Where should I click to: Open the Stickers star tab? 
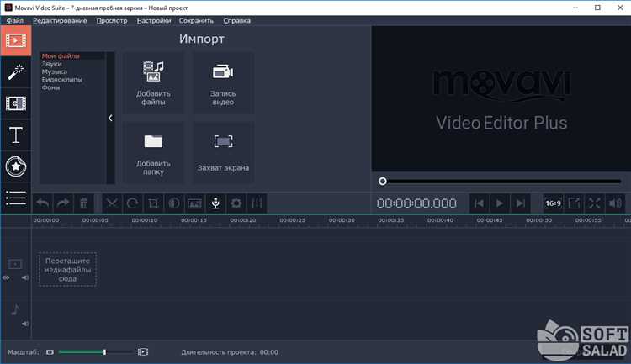tap(16, 166)
